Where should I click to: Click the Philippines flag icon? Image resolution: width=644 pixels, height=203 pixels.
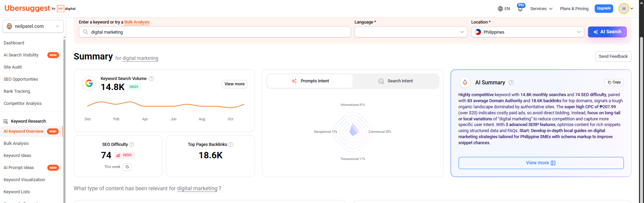(478, 32)
